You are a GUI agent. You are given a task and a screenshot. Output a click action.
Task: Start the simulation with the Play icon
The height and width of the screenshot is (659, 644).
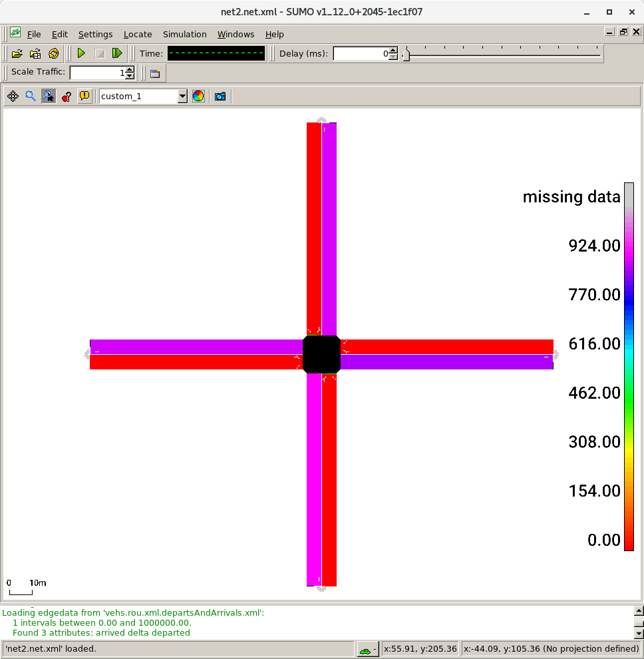(x=81, y=53)
